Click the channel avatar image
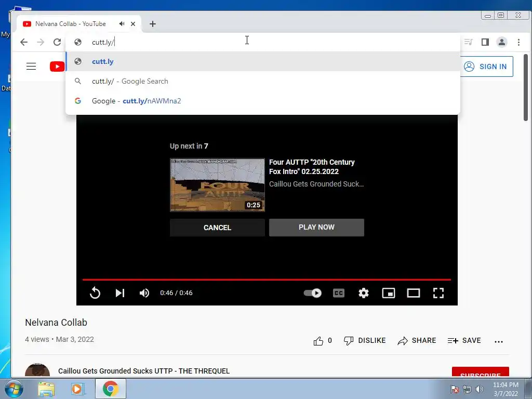The image size is (532, 399). [37, 370]
